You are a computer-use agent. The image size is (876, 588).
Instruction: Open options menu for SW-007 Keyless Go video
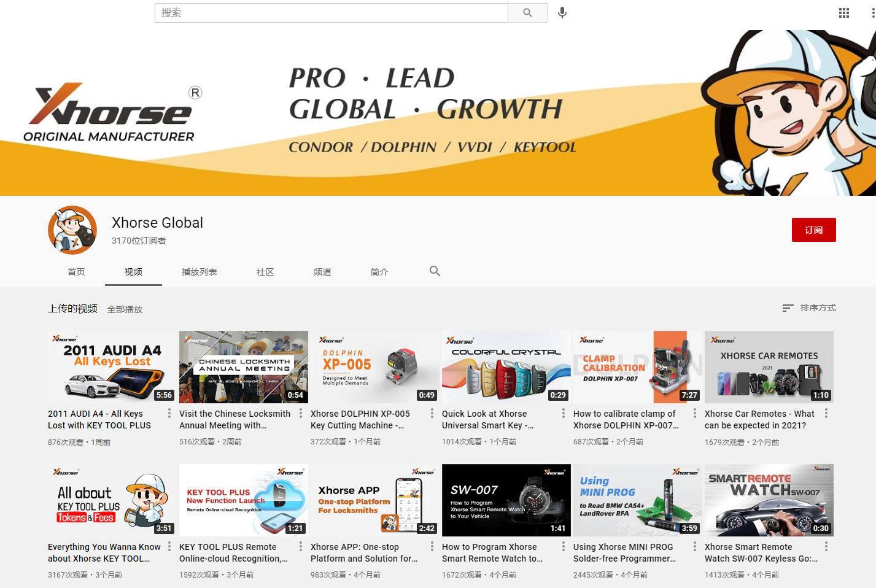[826, 546]
